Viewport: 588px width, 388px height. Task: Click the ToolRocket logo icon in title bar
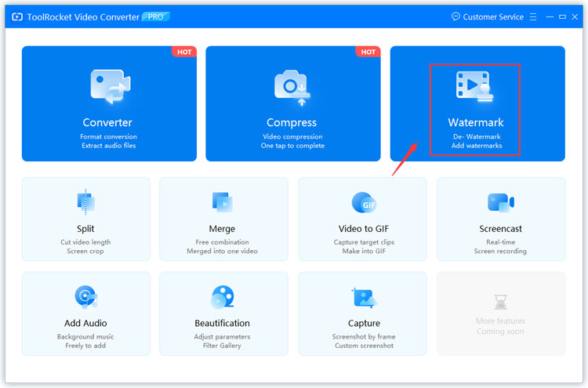click(x=17, y=17)
